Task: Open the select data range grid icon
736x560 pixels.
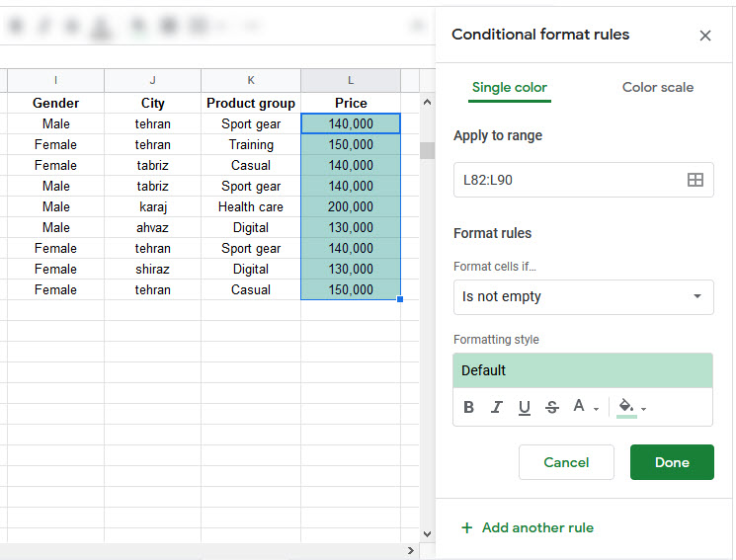Action: [x=695, y=180]
